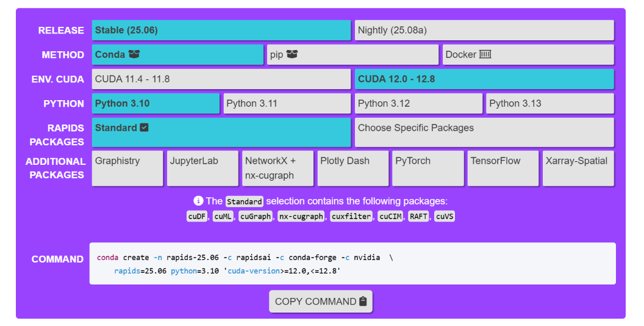
Task: Click the RELEASE row label
Action: point(61,31)
